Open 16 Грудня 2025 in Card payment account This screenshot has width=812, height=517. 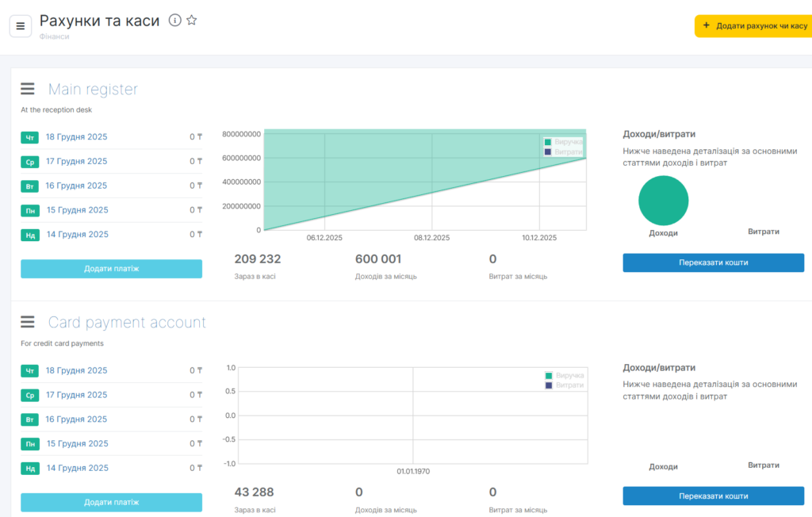tap(76, 419)
